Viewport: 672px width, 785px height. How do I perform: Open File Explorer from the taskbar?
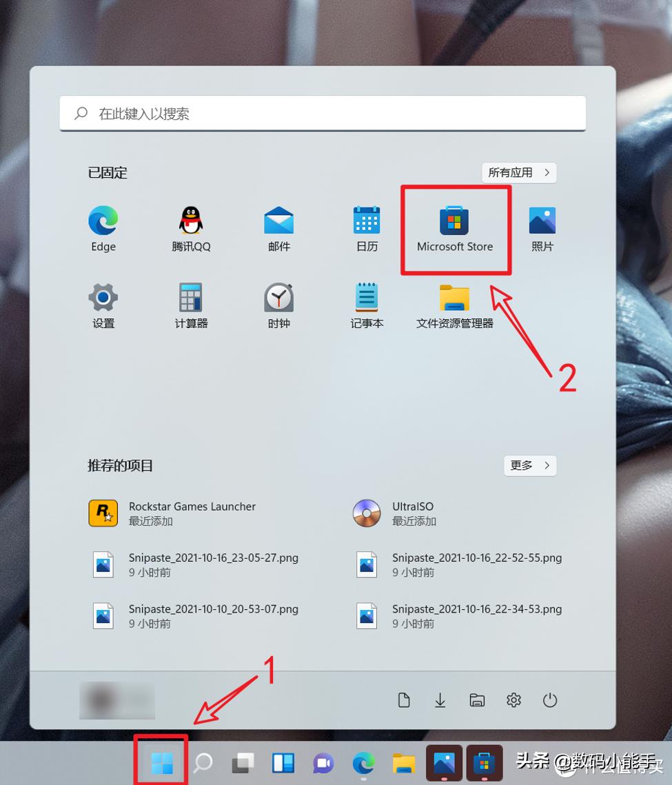(x=404, y=763)
